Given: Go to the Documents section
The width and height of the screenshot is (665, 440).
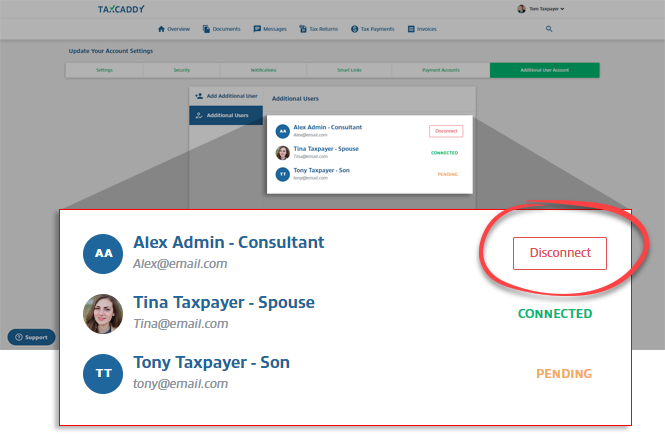Looking at the screenshot, I should [x=221, y=29].
